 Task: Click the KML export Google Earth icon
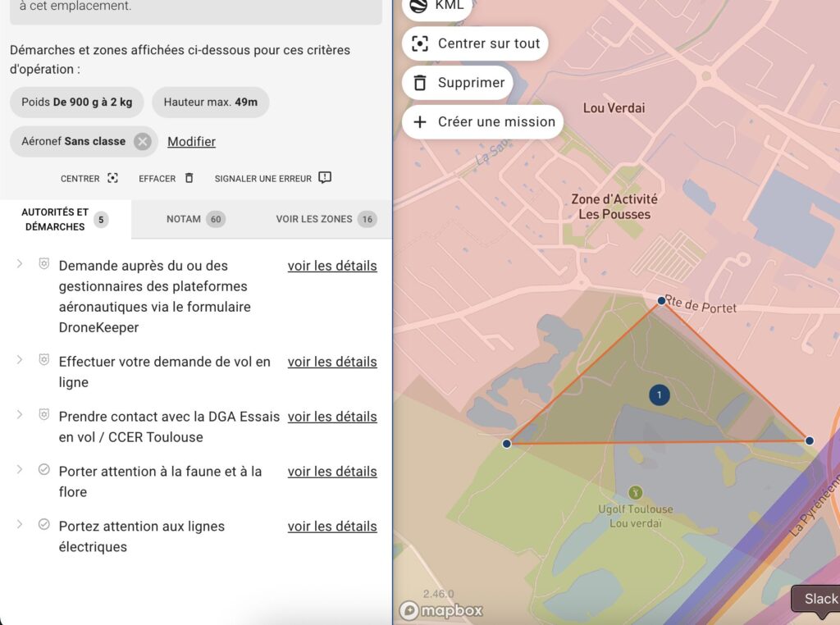point(419,4)
